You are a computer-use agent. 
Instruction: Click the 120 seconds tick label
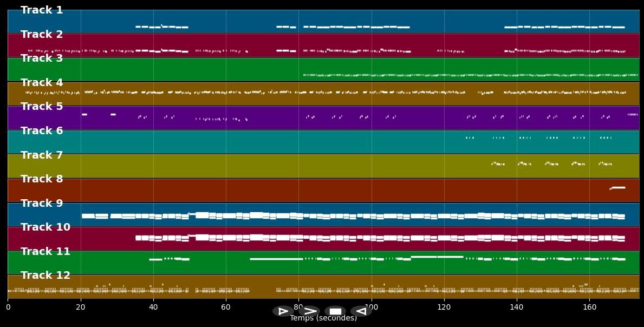click(x=444, y=308)
